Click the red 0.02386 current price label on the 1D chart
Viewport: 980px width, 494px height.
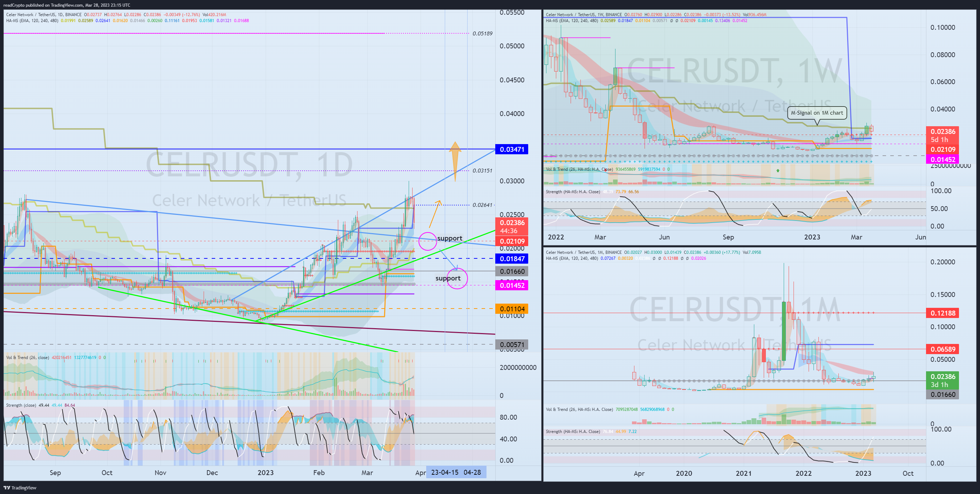[512, 226]
